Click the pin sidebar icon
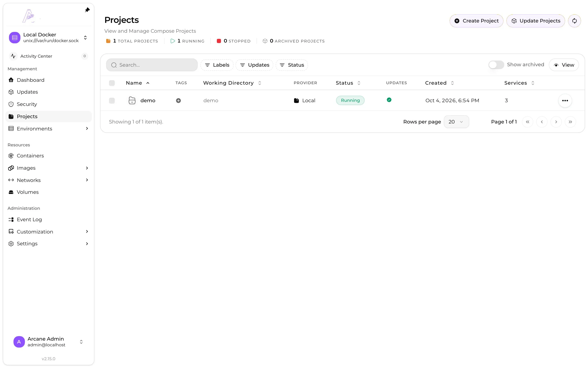This screenshot has height=368, width=588. tap(87, 10)
